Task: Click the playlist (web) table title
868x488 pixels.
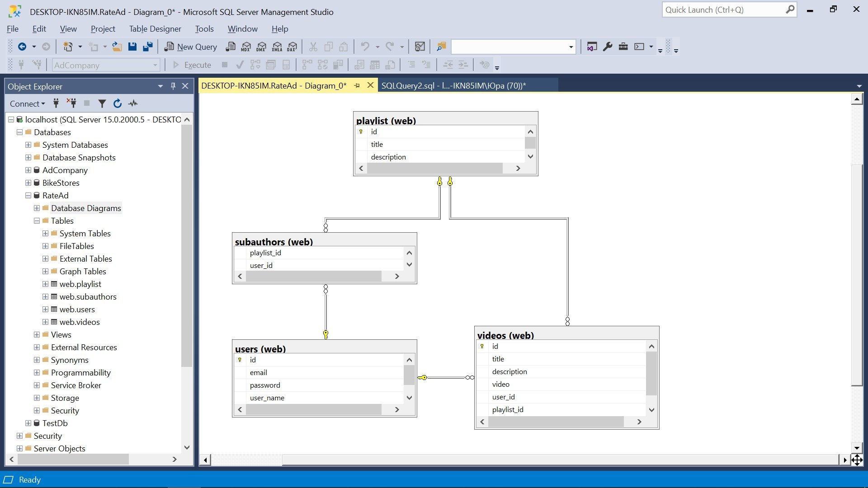Action: (386, 121)
